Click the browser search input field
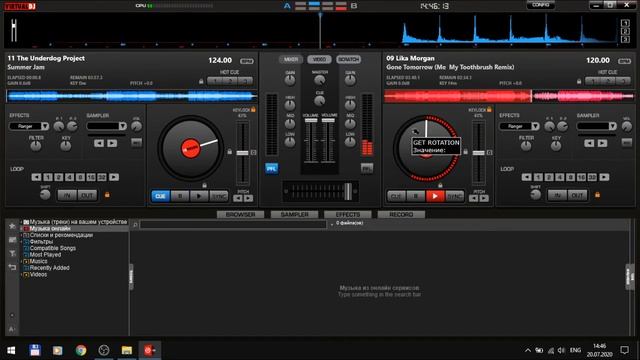 coord(233,224)
